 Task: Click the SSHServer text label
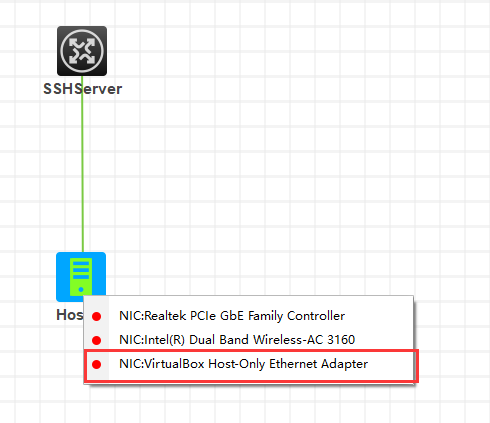coord(83,89)
